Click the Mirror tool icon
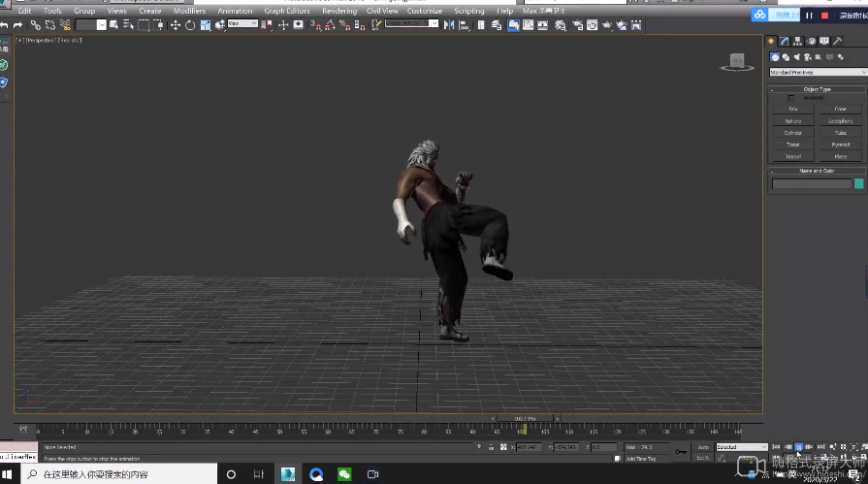This screenshot has width=868, height=484. (449, 25)
